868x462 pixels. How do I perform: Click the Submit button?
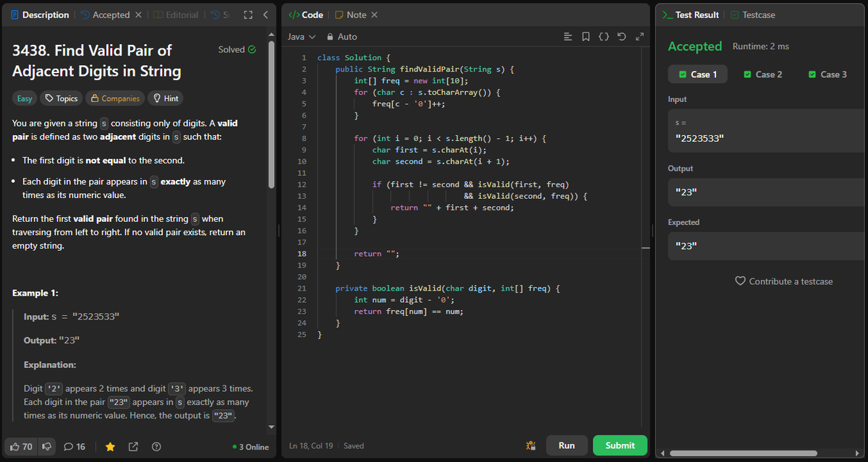[x=620, y=445]
